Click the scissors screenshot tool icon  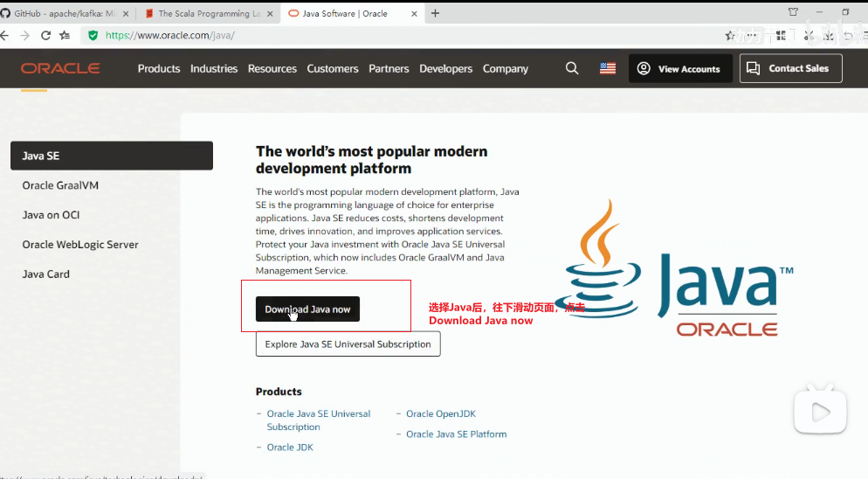[809, 36]
